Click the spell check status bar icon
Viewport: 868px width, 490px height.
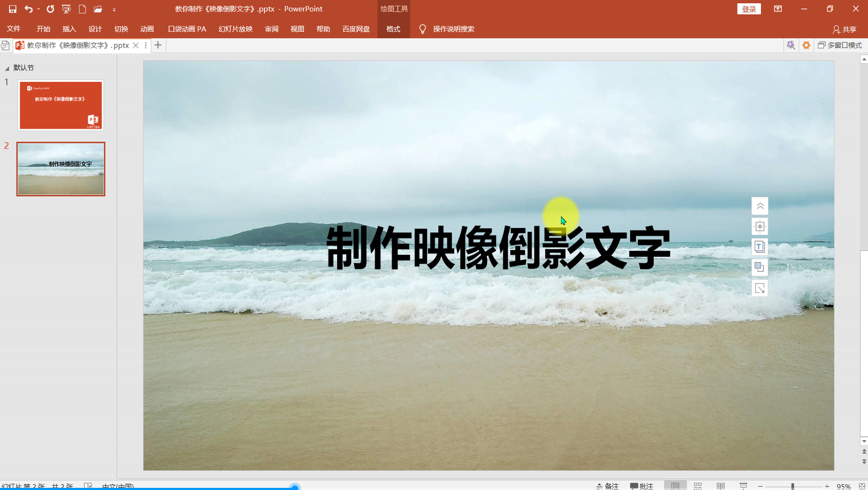(x=88, y=486)
